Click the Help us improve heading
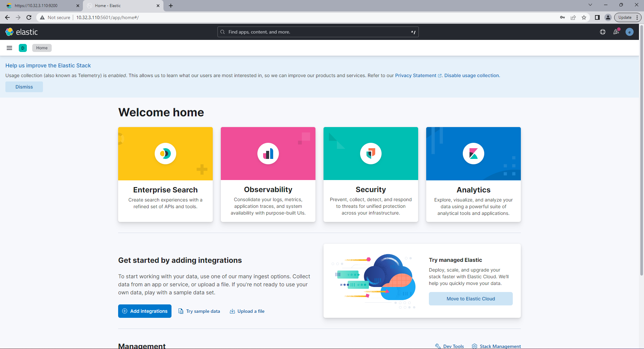 click(48, 65)
